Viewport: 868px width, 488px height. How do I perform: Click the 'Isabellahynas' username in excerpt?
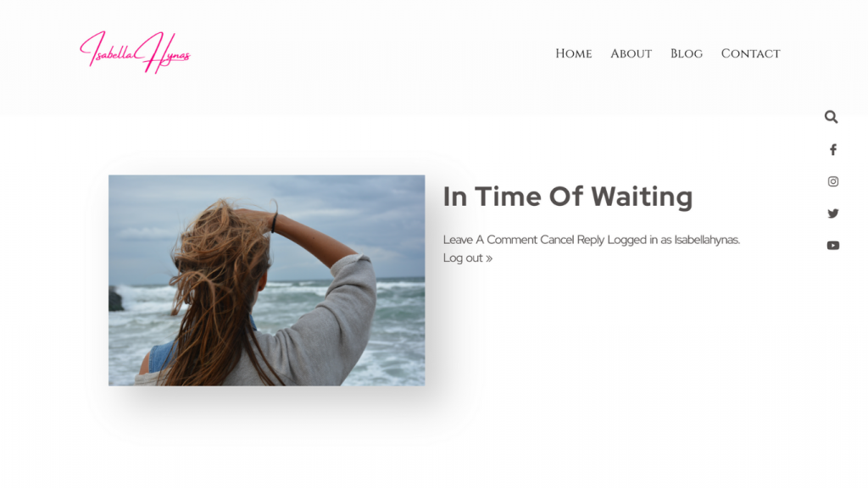tap(707, 240)
